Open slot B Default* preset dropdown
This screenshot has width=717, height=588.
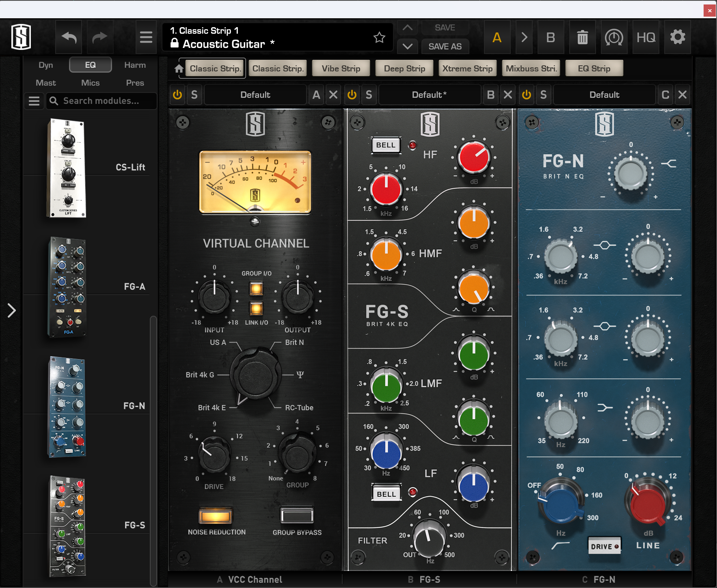430,95
